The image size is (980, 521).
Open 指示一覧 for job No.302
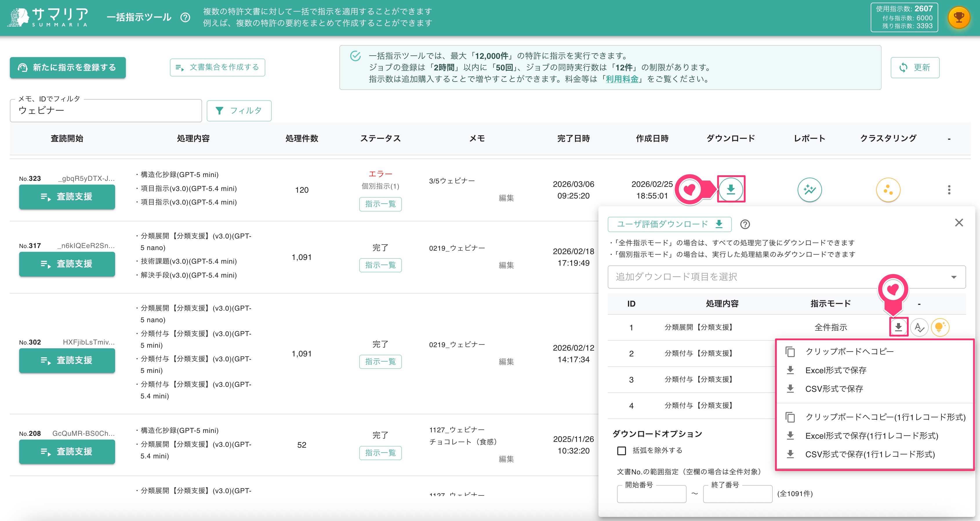point(380,362)
